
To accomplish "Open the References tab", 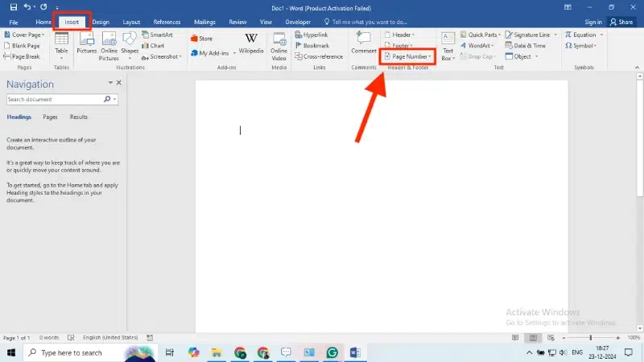I will 167,23.
